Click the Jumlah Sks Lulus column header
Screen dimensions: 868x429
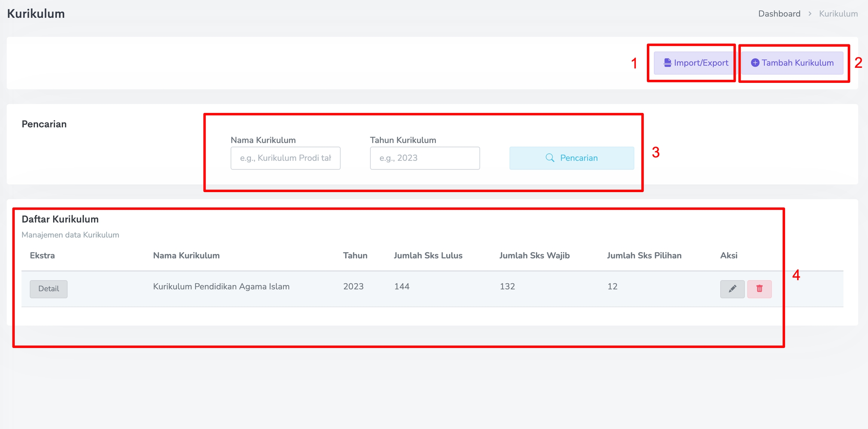pos(428,255)
